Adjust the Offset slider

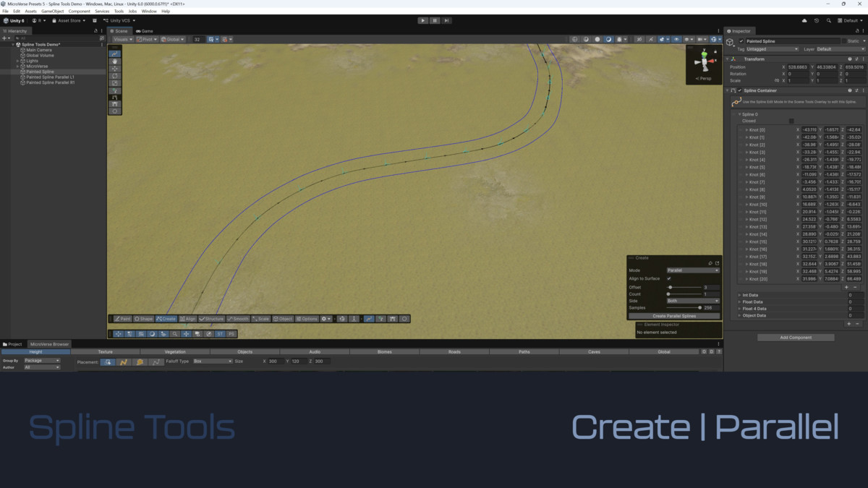click(x=683, y=287)
